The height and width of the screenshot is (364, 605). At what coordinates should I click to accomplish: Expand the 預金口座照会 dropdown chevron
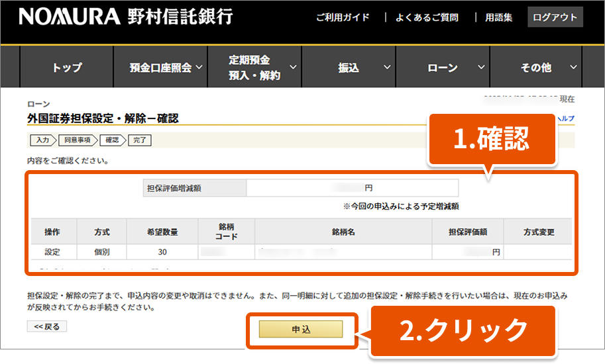click(200, 67)
